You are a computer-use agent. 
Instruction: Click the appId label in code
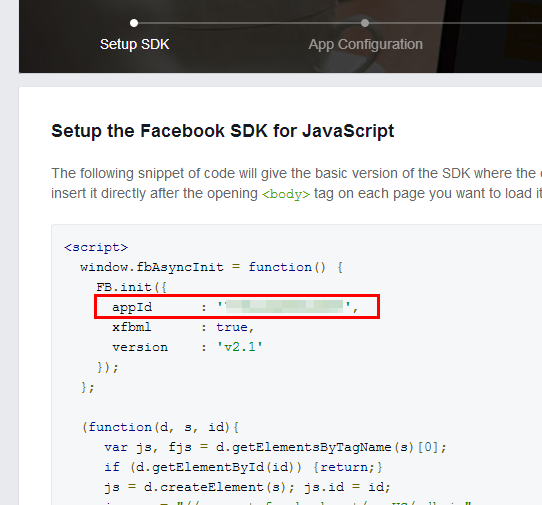tap(132, 307)
